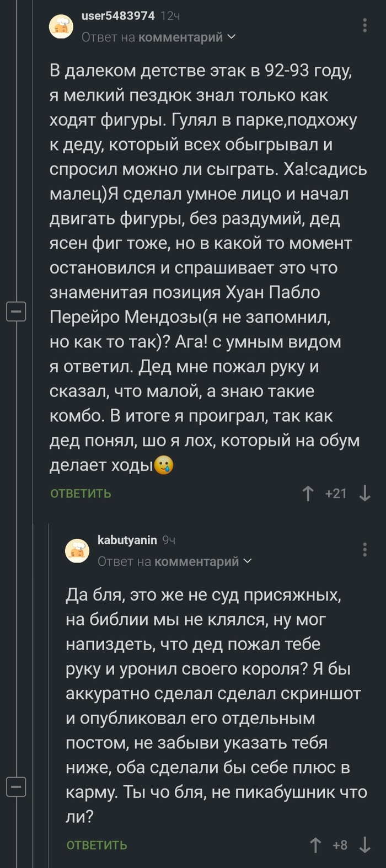
Task: Upvote user5483974's comment with the up arrow
Action: coord(309,493)
